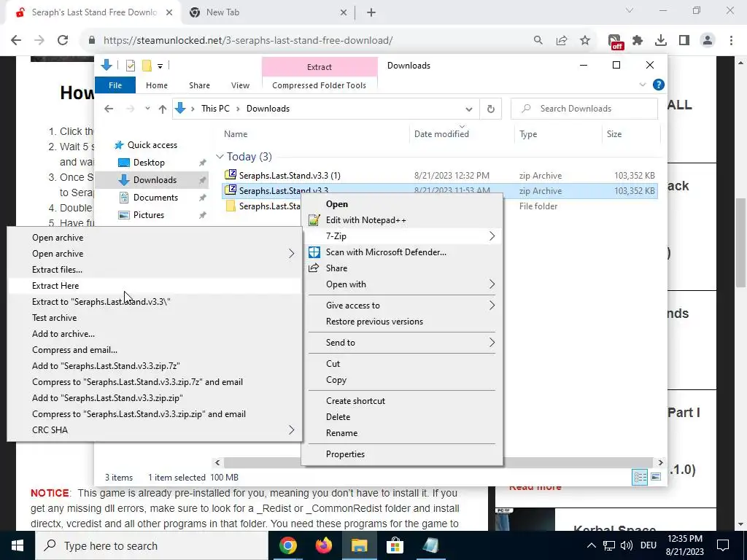Expand the Customize Quick Access Toolbar dropdown
This screenshot has height=560, width=747.
tap(160, 66)
